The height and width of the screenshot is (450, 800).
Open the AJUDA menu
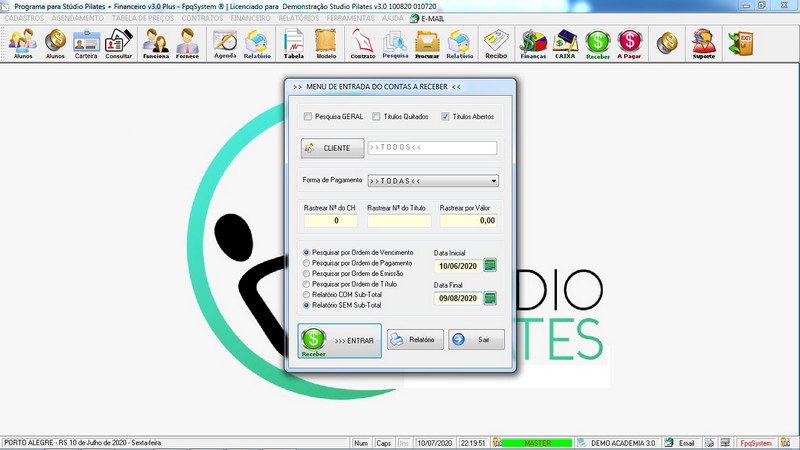pos(393,18)
